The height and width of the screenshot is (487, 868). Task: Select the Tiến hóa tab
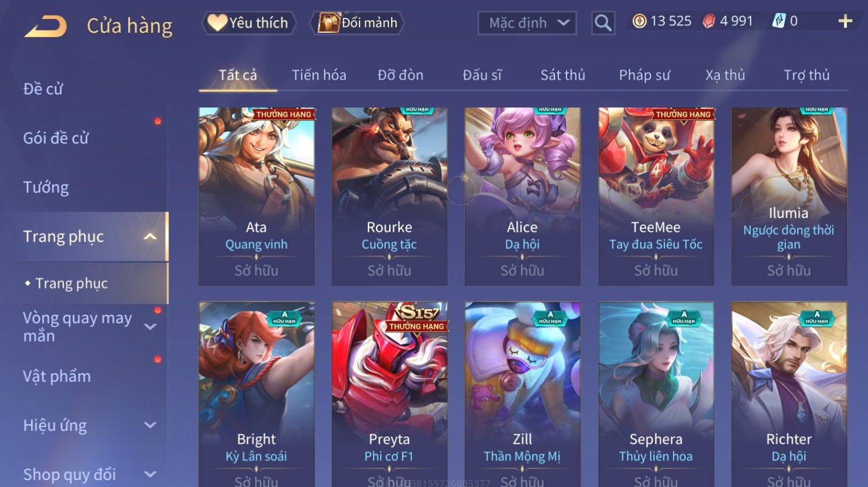pos(319,75)
